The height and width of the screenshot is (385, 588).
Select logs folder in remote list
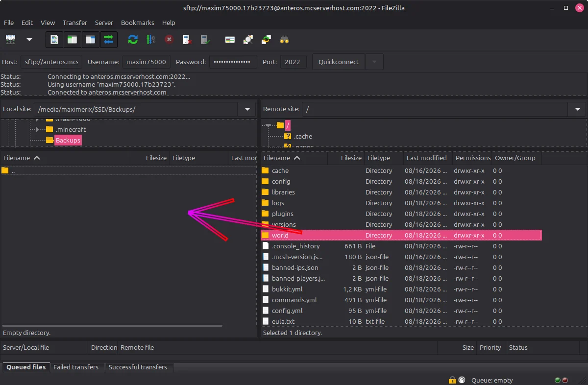pos(278,203)
